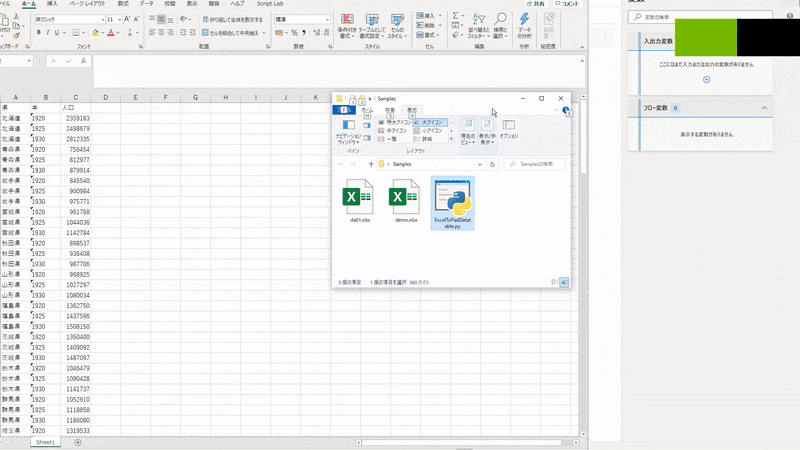Decrease font size with smaller A icon
800x450 pixels.
tap(136, 19)
